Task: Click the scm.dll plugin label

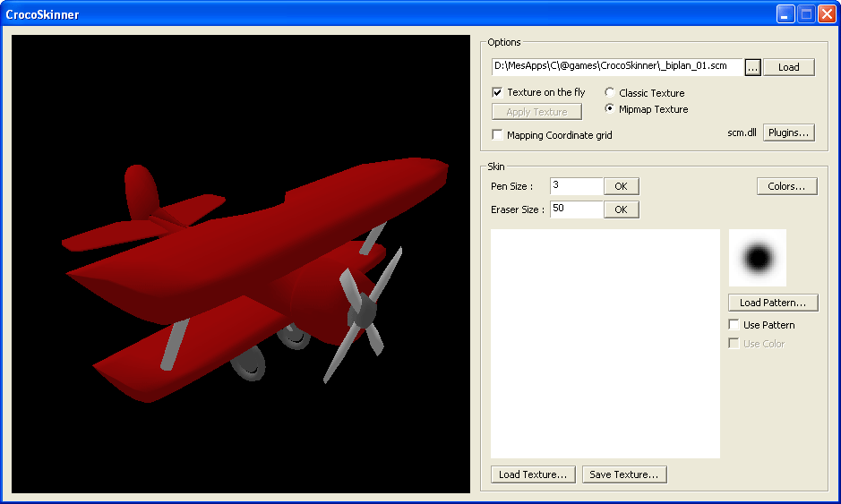Action: [742, 132]
